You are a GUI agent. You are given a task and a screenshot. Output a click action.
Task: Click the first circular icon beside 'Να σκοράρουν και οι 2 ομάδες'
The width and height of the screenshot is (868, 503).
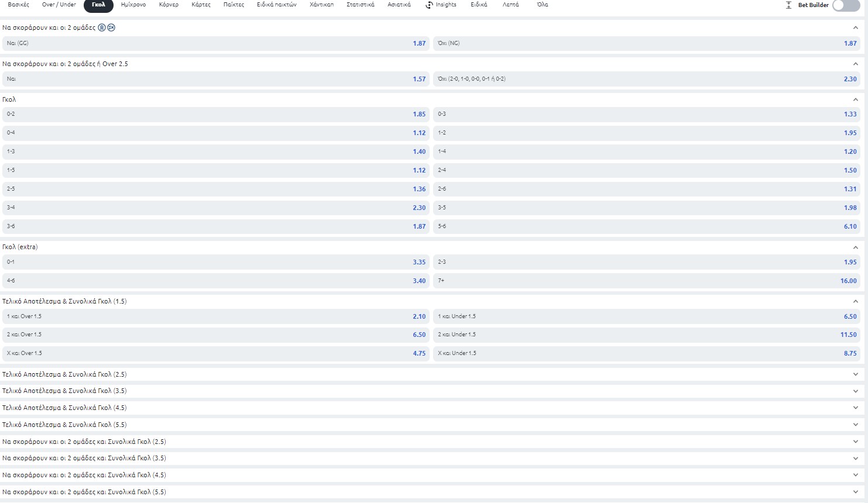tap(102, 27)
